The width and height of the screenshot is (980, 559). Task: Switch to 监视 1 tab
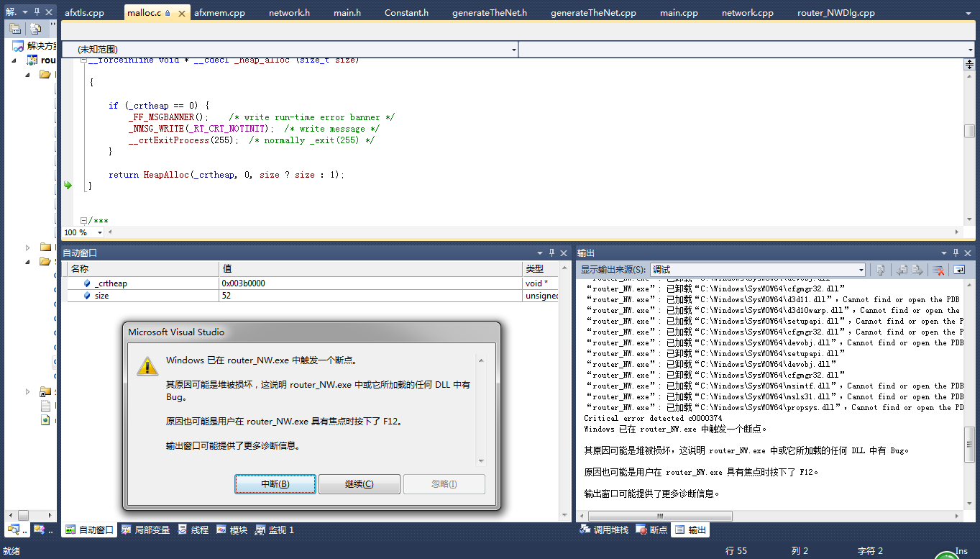tap(275, 530)
